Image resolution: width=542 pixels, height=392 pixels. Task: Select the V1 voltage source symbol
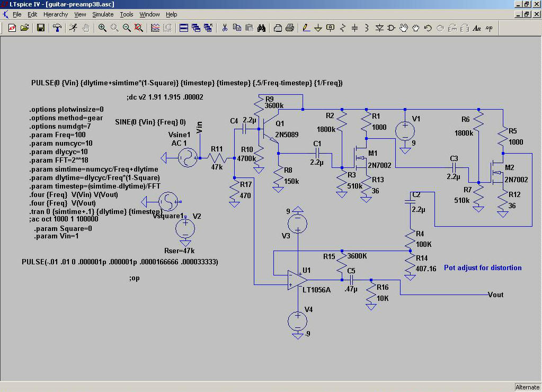tap(405, 131)
